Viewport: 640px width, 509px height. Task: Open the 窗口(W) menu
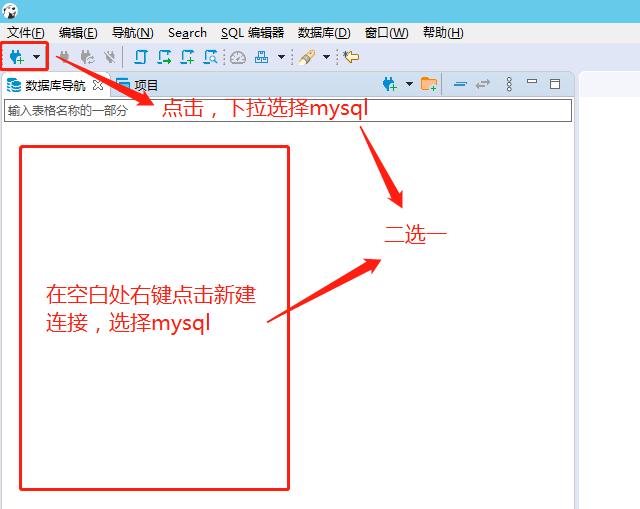pos(387,33)
